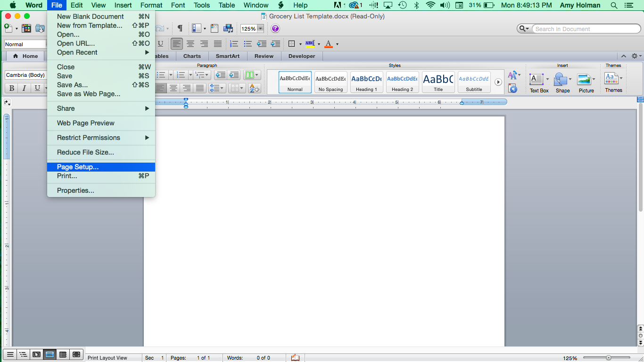This screenshot has width=644, height=362.
Task: Choose Page Setup in the File menu
Action: coord(101,167)
